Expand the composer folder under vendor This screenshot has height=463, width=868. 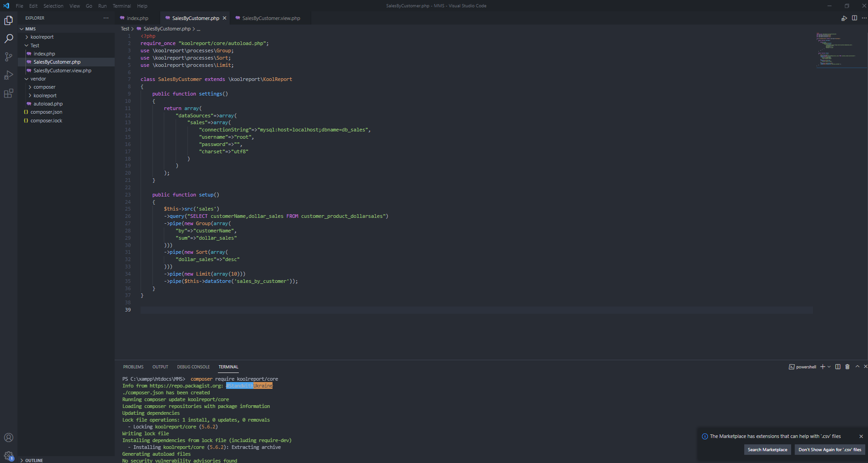coord(44,87)
